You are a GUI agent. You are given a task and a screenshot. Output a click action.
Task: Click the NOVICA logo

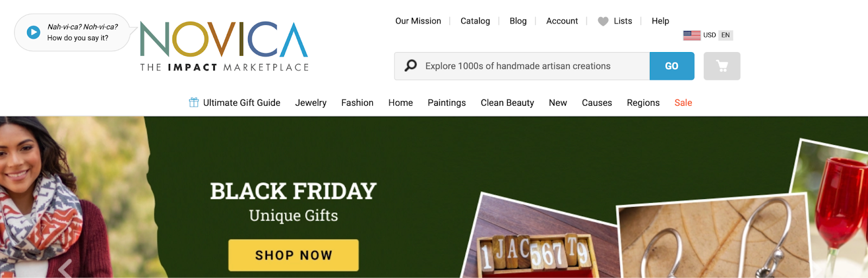tap(224, 47)
